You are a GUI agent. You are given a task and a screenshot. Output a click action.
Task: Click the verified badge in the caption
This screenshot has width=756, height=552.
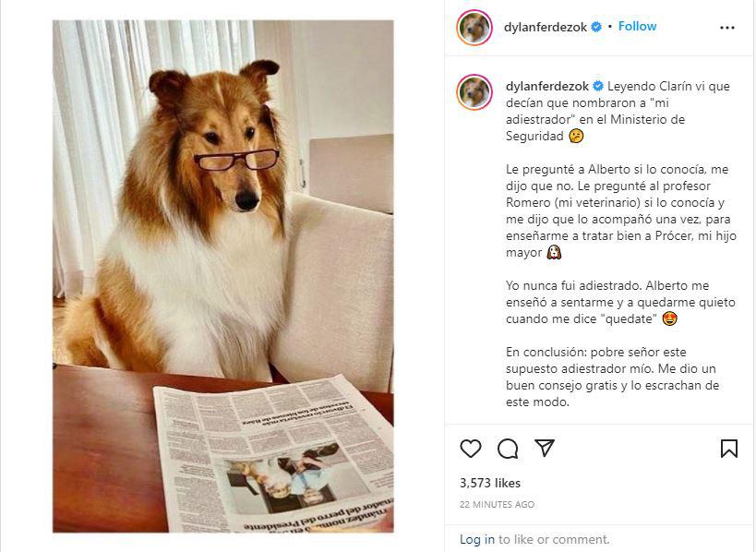pyautogui.click(x=598, y=86)
